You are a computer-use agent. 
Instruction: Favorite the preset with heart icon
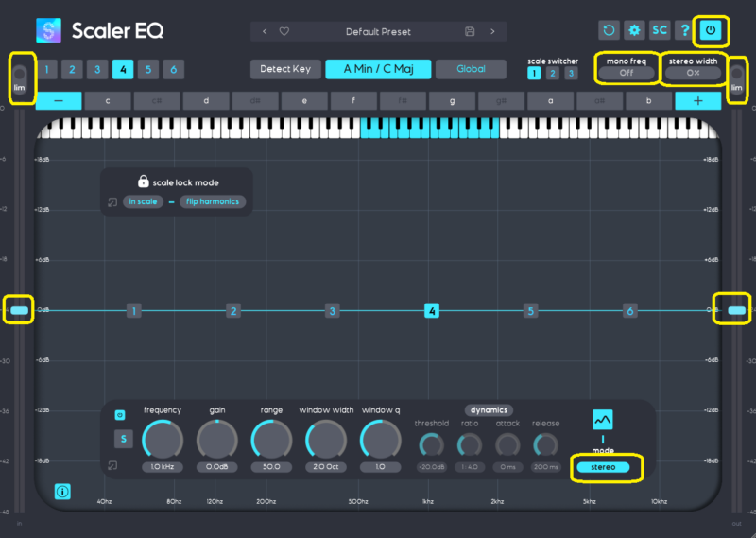pyautogui.click(x=283, y=32)
